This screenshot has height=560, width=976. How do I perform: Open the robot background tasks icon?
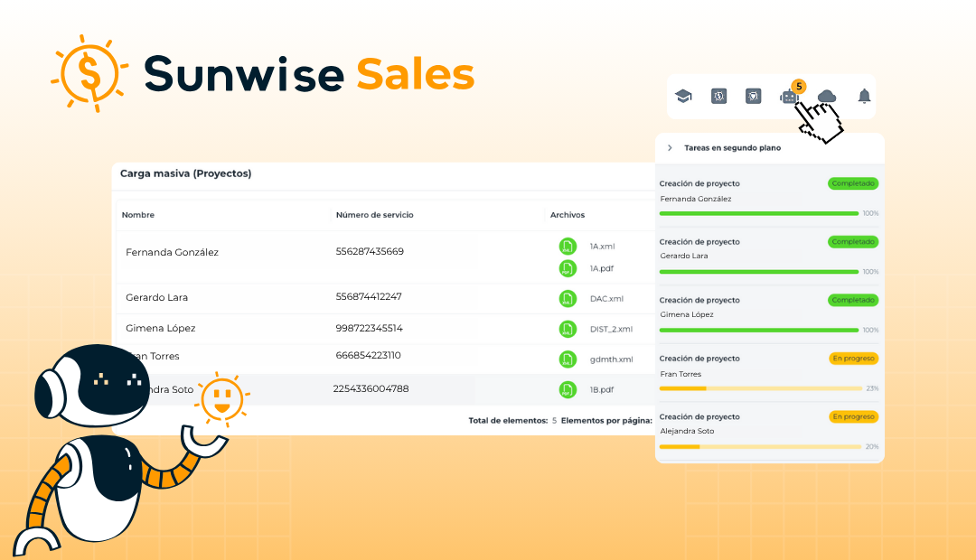[x=789, y=97]
